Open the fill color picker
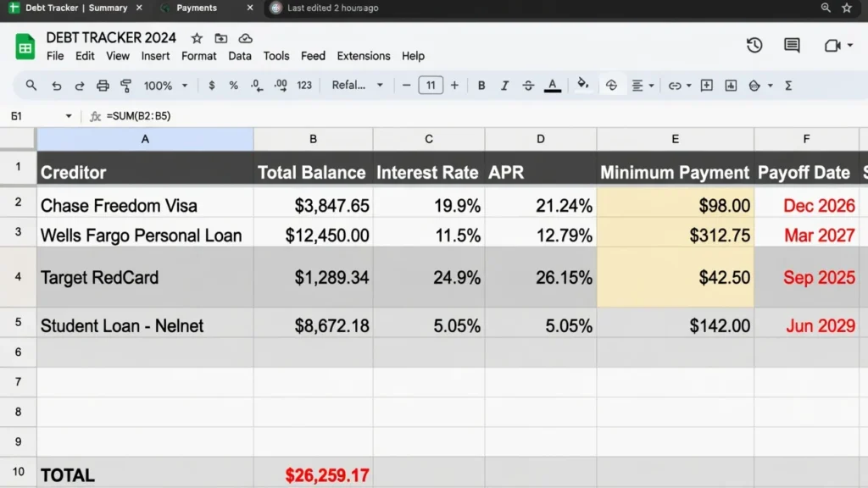Screen dimensions: 868x488 582,84
